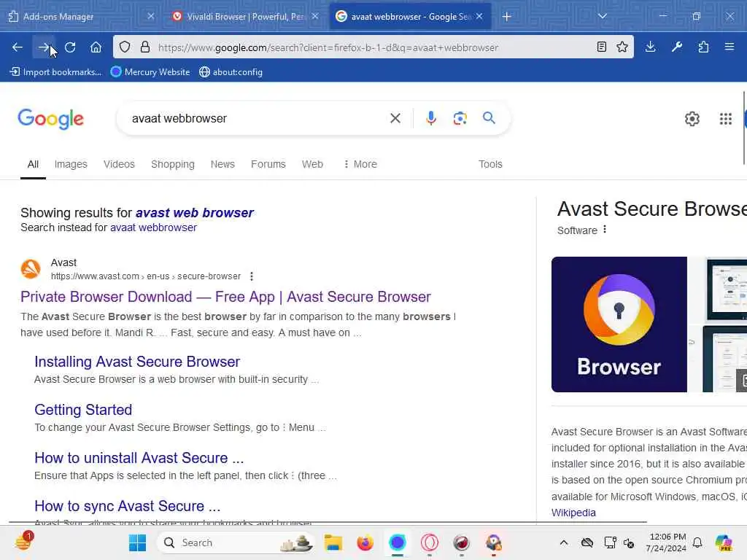Toggle reader view icon in address bar
Viewport: 747px width, 560px height.
click(602, 47)
